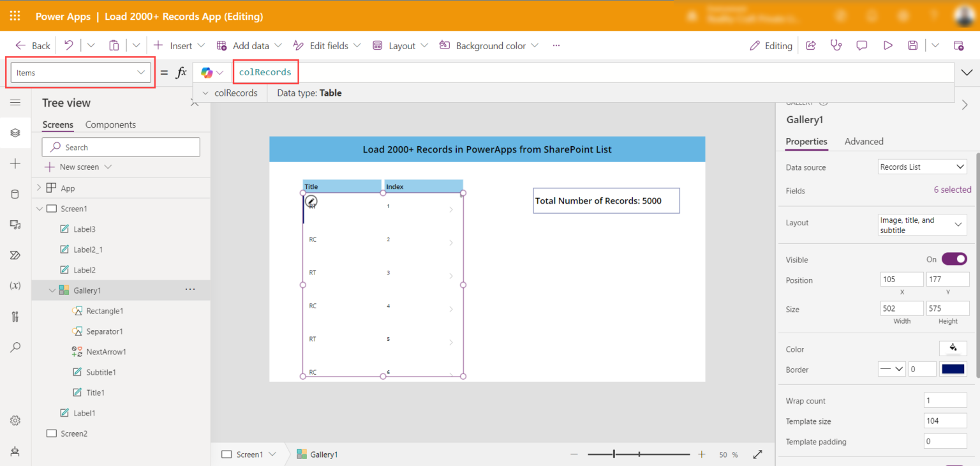Toggle the Visible switch for Gallery1
Viewport: 980px width, 466px height.
tap(953, 259)
